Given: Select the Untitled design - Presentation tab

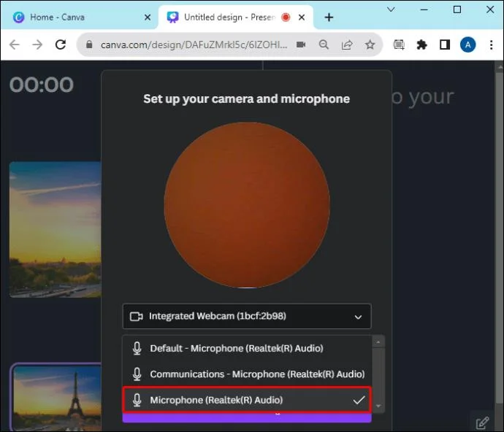Looking at the screenshot, I should (x=236, y=17).
